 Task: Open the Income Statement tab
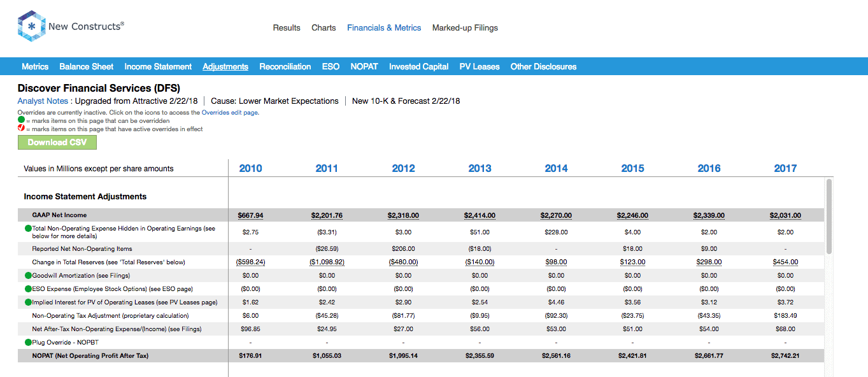(158, 67)
